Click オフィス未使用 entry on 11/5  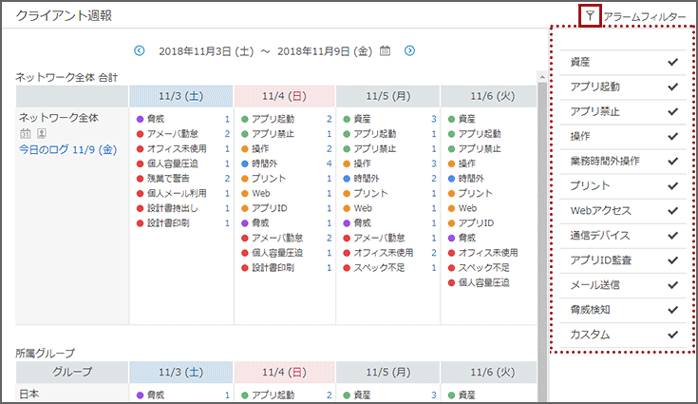point(383,253)
